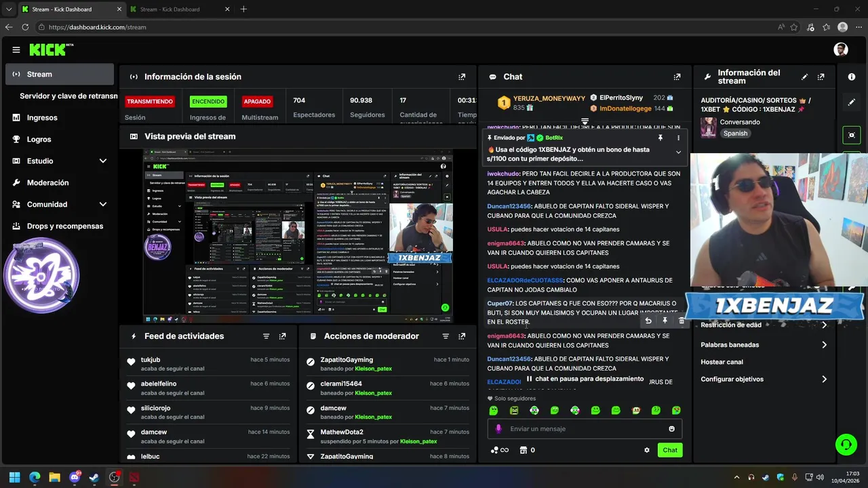Image resolution: width=868 pixels, height=488 pixels.
Task: Select Stream in the sidebar
Action: (x=60, y=74)
